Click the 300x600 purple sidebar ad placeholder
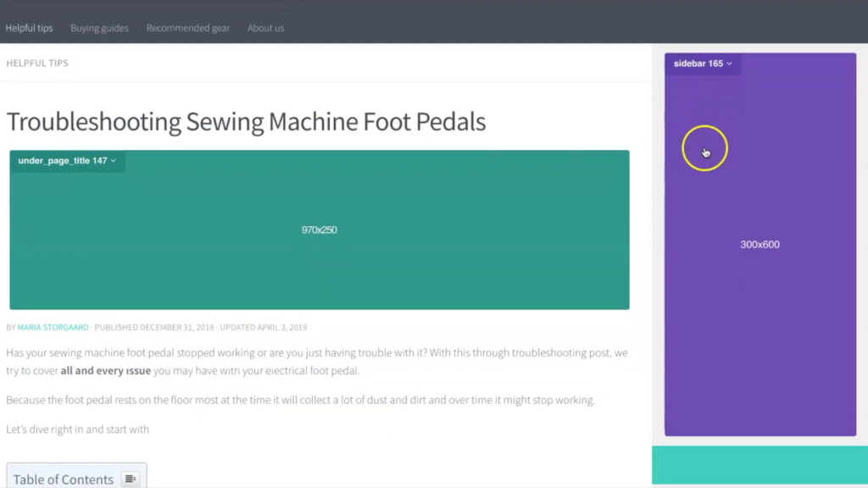The height and width of the screenshot is (488, 868). (760, 244)
